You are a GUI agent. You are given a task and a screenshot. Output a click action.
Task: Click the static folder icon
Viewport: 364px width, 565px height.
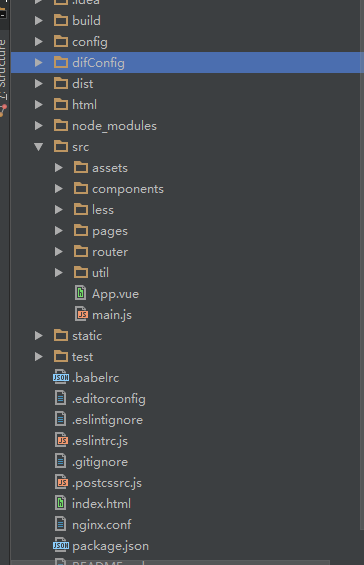[61, 335]
